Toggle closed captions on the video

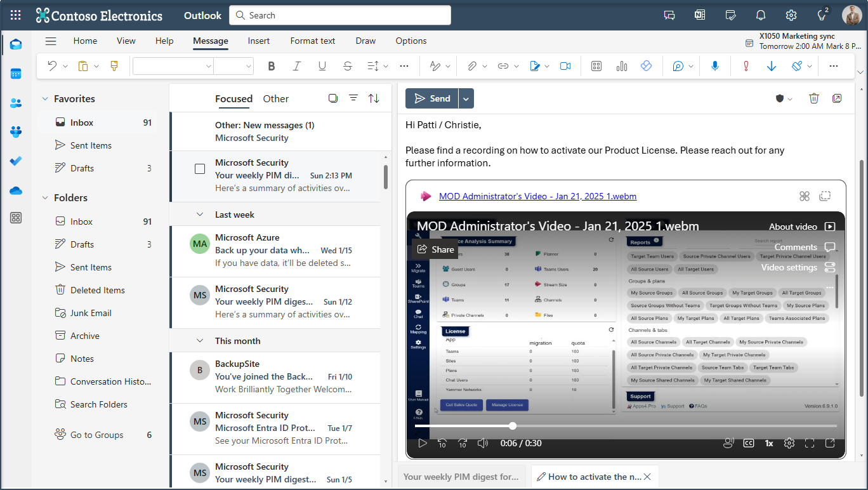click(x=749, y=443)
